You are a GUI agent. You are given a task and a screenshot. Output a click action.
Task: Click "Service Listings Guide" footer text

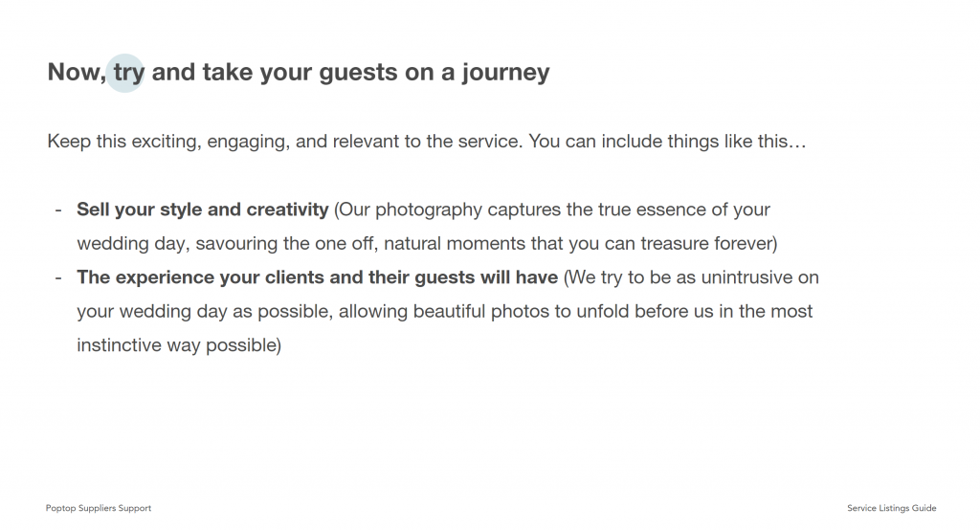tap(891, 508)
